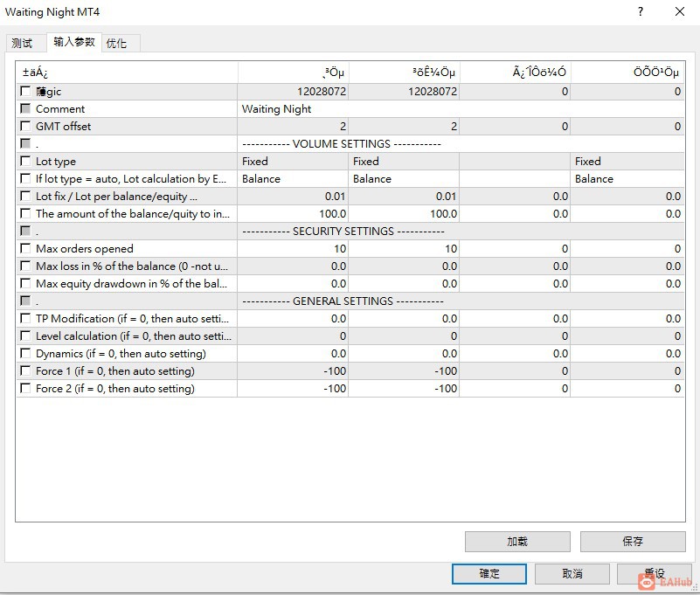Viewport: 700px width, 595px height.
Task: Select the VOLUME SETTINGS separator row
Action: pos(350,144)
